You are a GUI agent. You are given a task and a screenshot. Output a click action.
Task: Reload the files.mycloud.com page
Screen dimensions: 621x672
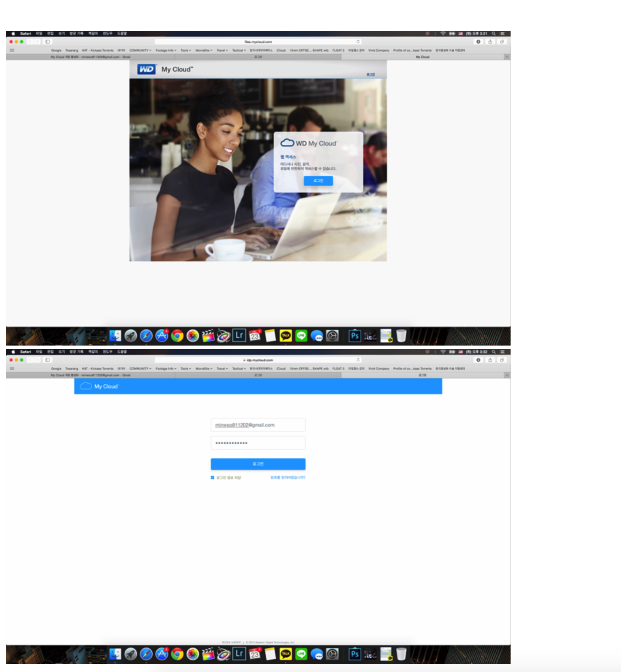tap(358, 42)
